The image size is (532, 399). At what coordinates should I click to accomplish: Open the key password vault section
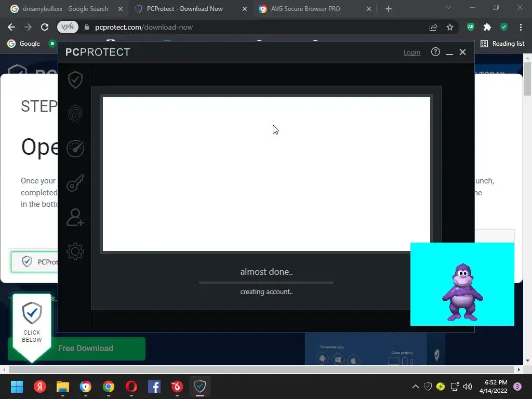click(75, 183)
